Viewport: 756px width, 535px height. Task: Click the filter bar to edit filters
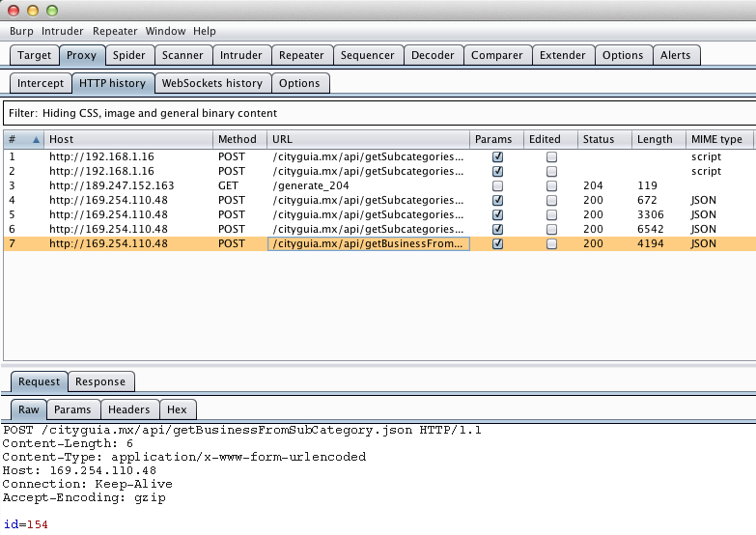click(377, 113)
